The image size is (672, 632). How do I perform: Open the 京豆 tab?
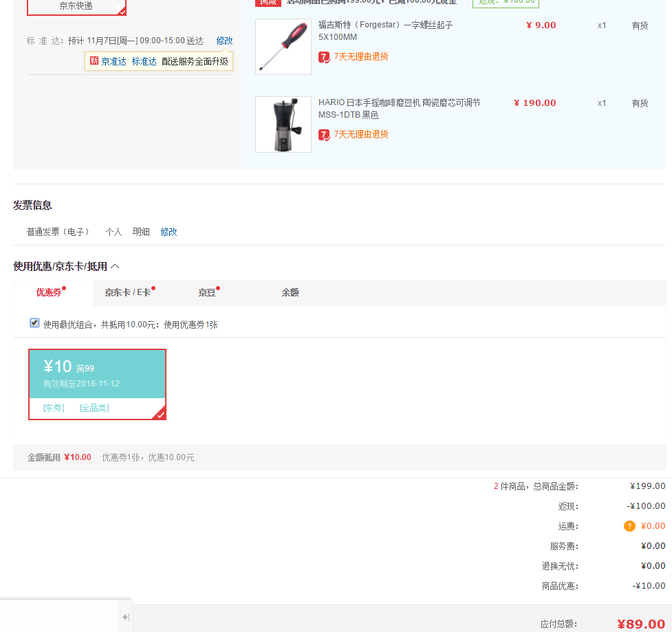(207, 293)
